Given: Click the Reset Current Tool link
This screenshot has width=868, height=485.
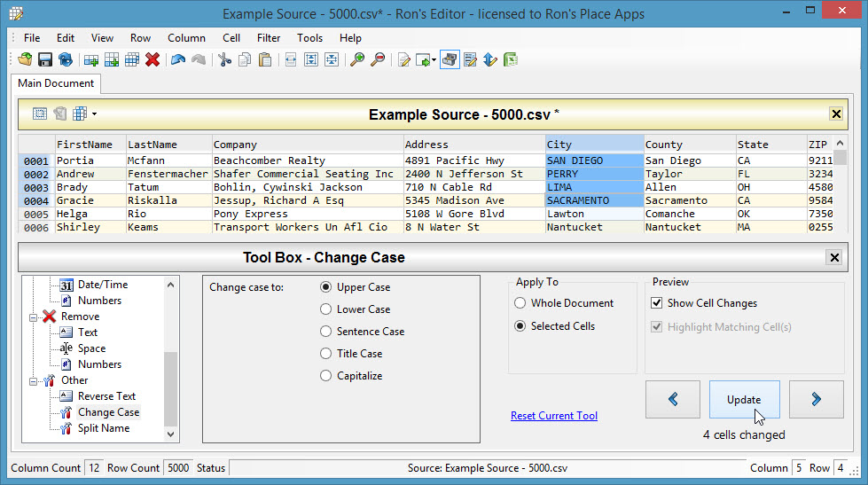Looking at the screenshot, I should tap(554, 416).
